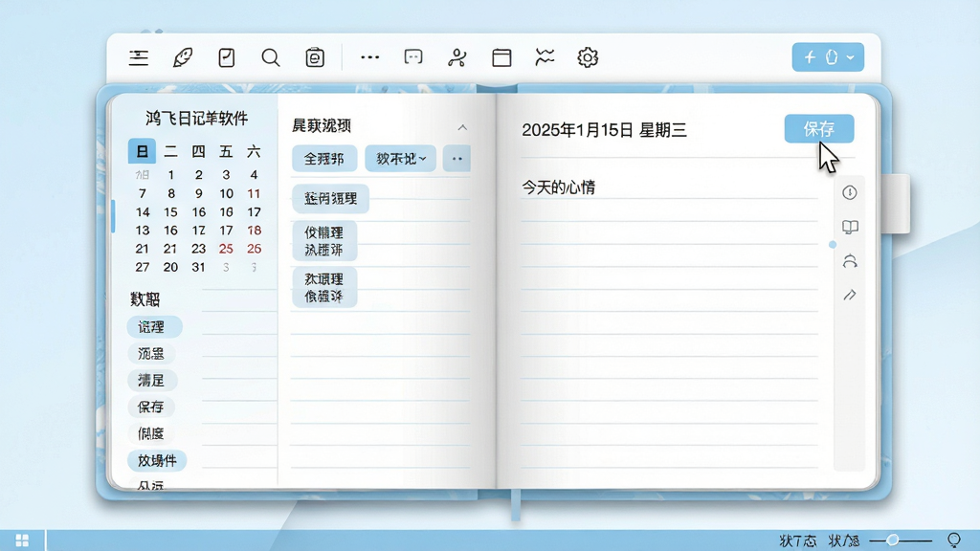
Task: Click the open book icon in right sidebar
Action: pyautogui.click(x=850, y=227)
